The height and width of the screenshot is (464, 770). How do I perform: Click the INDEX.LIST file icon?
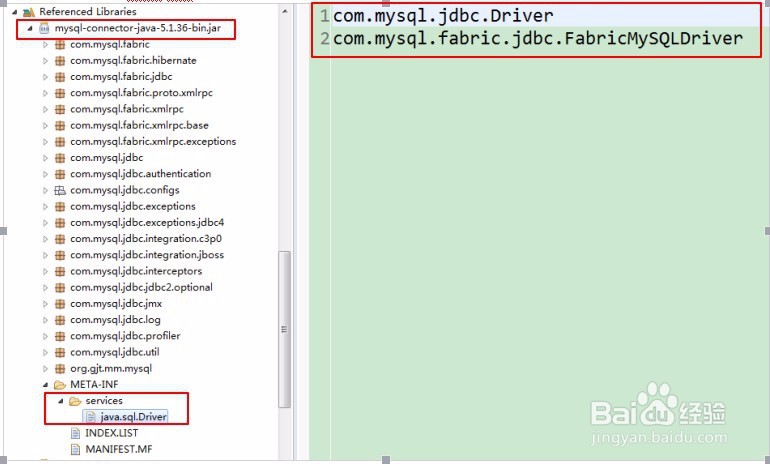tap(75, 434)
